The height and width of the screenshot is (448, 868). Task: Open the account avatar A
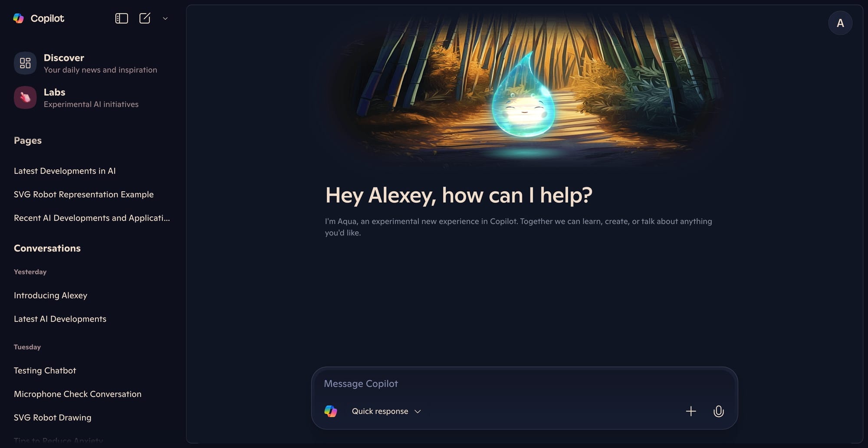(840, 23)
